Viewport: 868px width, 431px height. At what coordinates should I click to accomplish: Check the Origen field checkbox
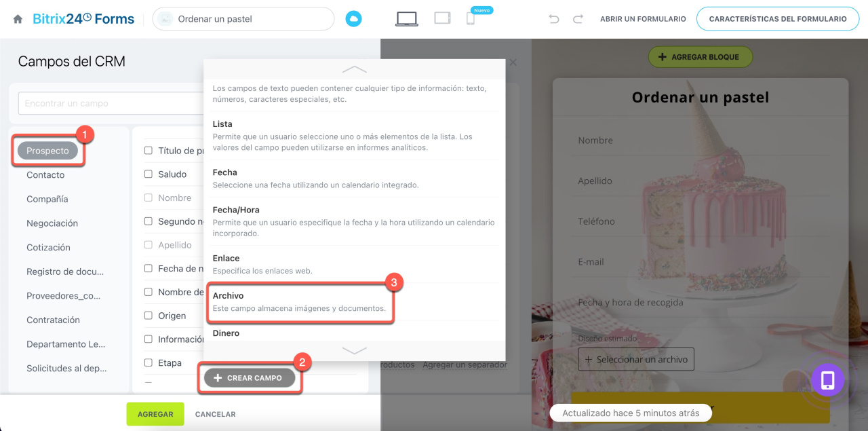pyautogui.click(x=149, y=316)
